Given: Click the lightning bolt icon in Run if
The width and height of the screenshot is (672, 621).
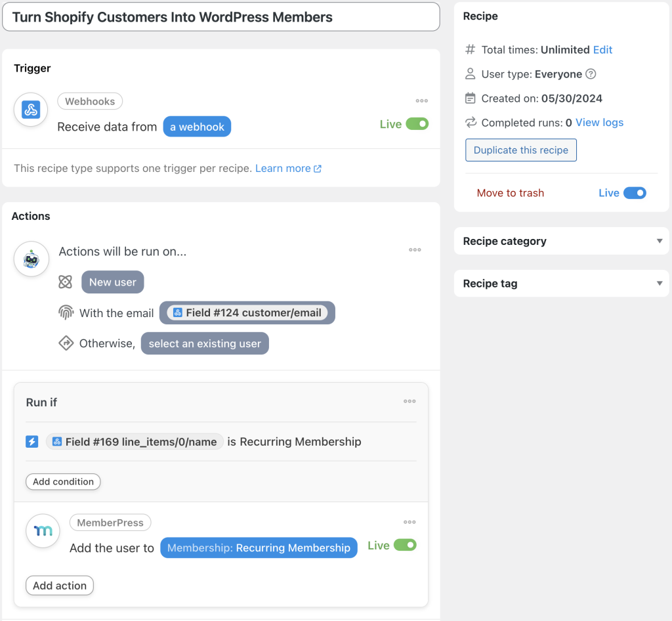Looking at the screenshot, I should click(31, 441).
